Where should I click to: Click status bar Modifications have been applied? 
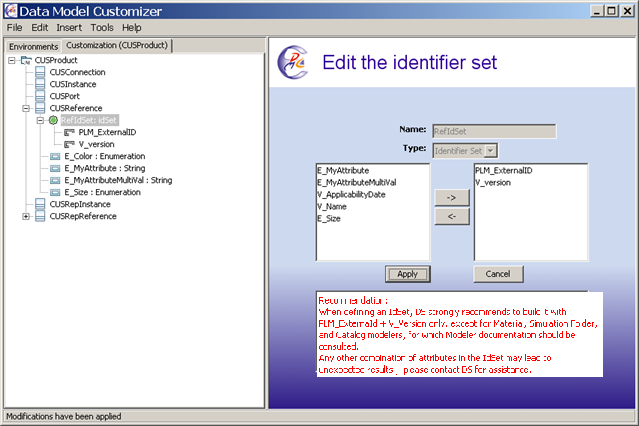tap(64, 416)
